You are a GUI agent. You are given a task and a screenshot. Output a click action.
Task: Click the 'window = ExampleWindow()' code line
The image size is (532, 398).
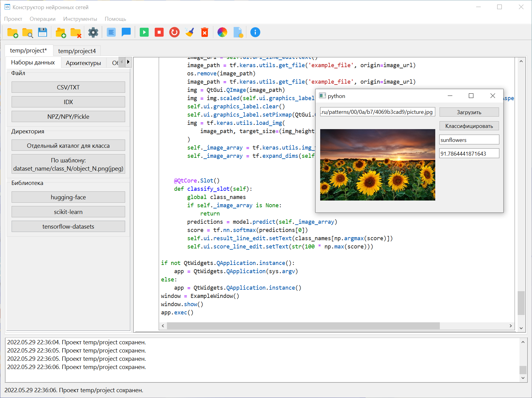click(200, 296)
